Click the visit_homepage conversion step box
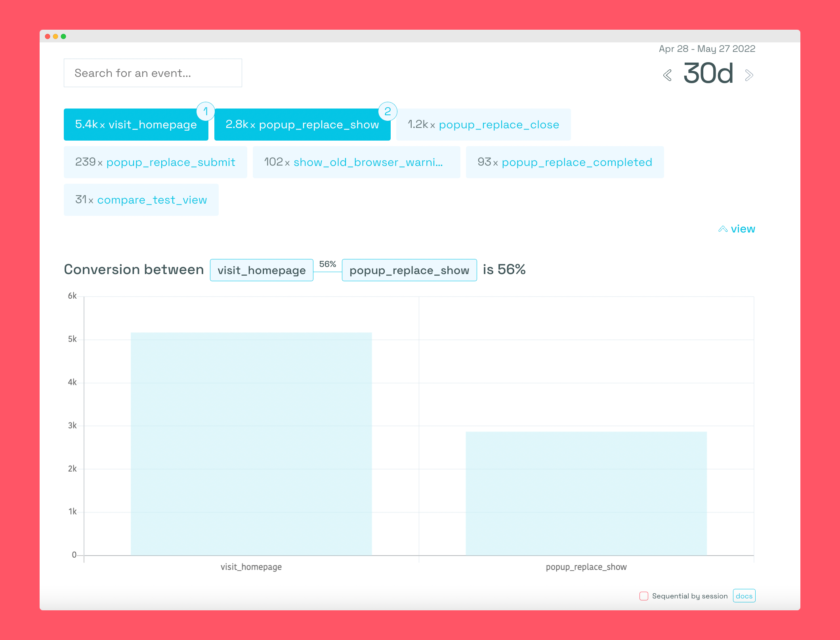This screenshot has height=640, width=840. pyautogui.click(x=262, y=270)
